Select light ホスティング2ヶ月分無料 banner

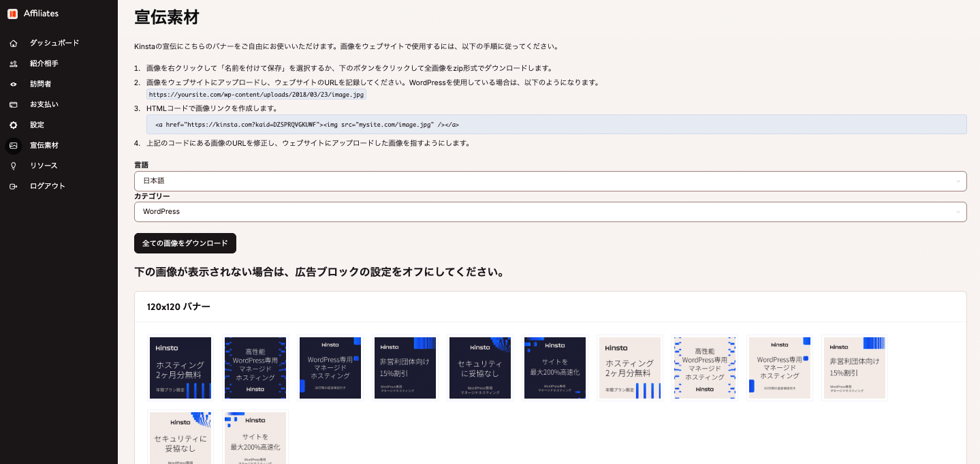click(630, 368)
